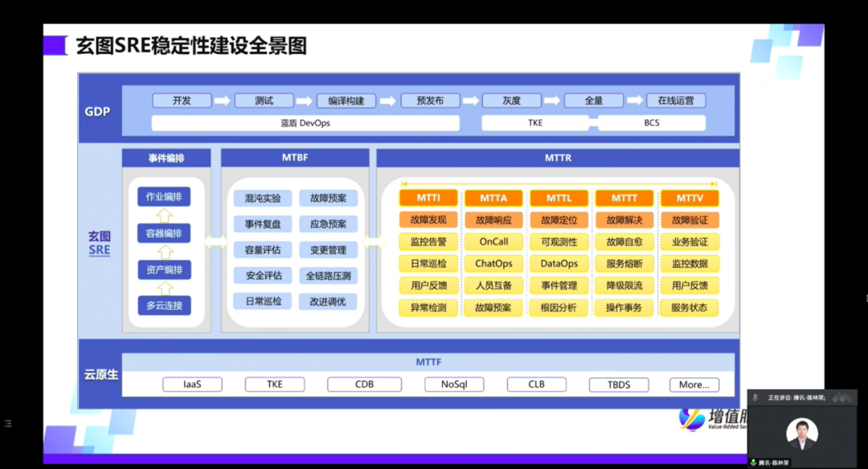
Task: Click the orange MTTI header
Action: [428, 198]
